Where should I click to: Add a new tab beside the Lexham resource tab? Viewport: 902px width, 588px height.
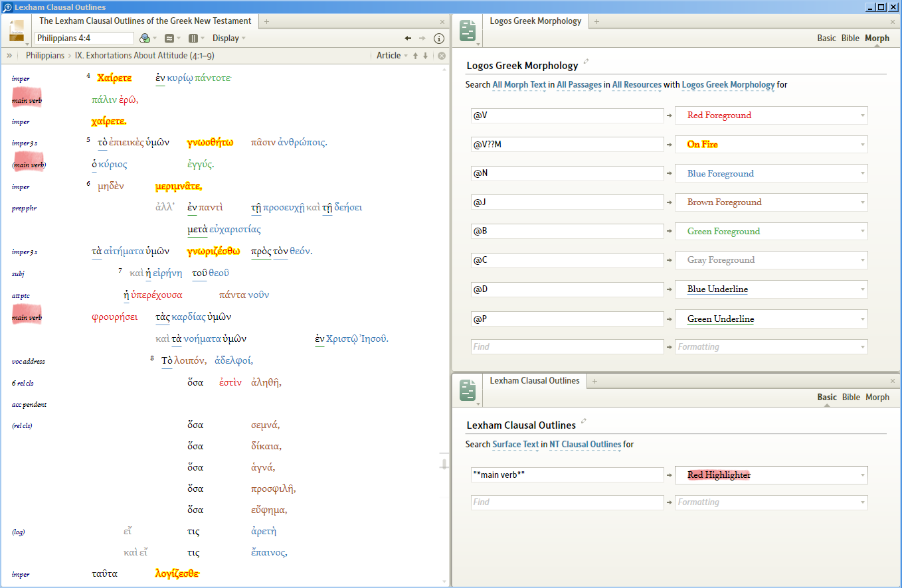coord(266,21)
